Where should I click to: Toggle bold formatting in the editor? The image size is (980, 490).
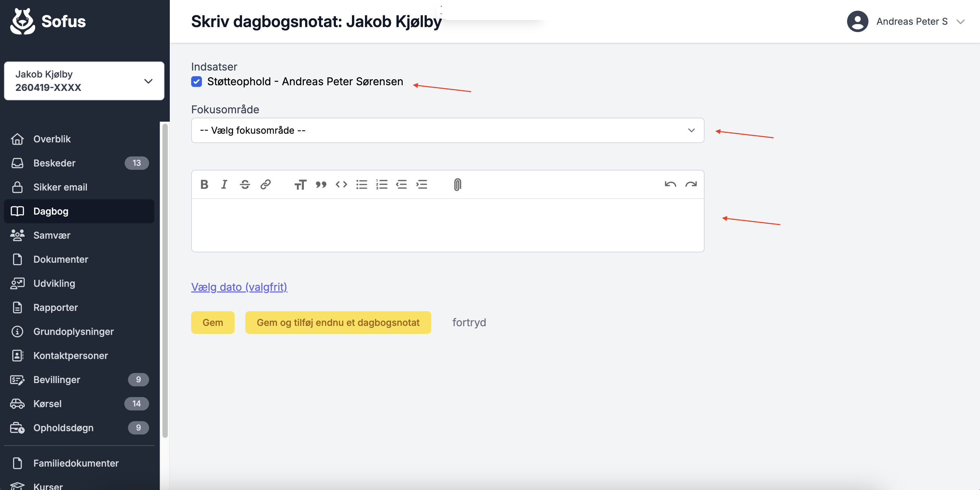204,185
